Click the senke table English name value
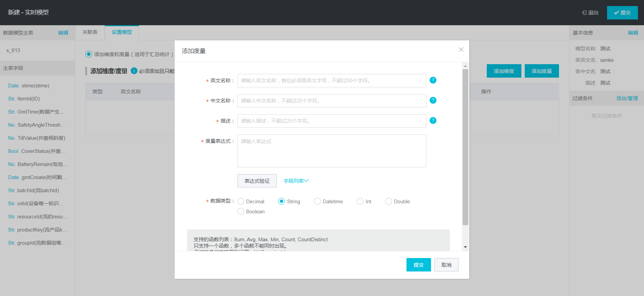 [607, 60]
